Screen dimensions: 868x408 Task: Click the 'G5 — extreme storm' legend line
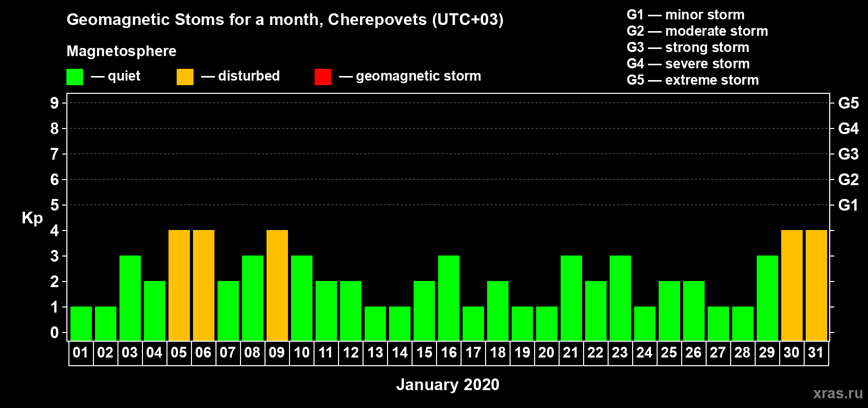[x=692, y=80]
